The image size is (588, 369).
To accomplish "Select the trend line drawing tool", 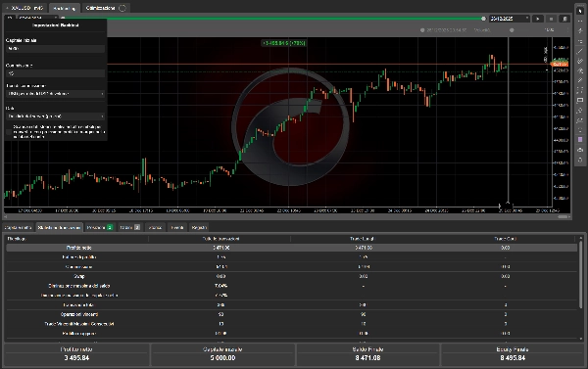I will point(580,51).
